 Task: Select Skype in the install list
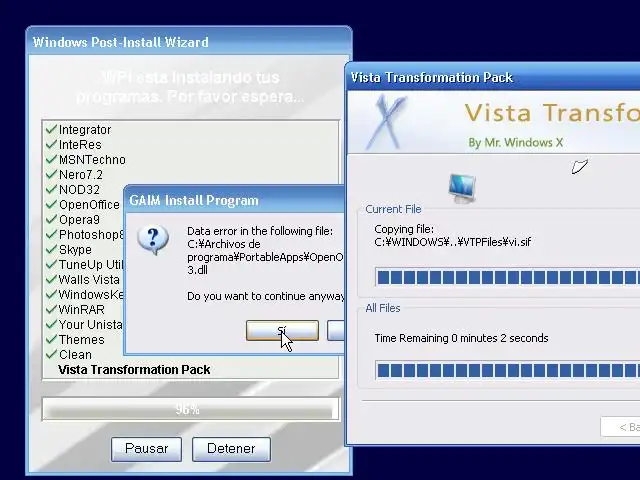[75, 249]
